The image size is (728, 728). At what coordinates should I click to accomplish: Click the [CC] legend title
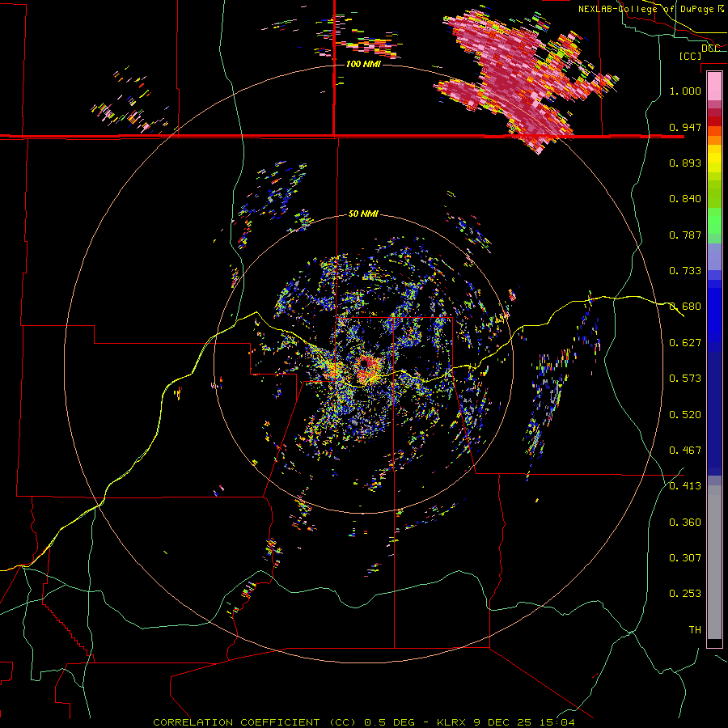(x=690, y=56)
